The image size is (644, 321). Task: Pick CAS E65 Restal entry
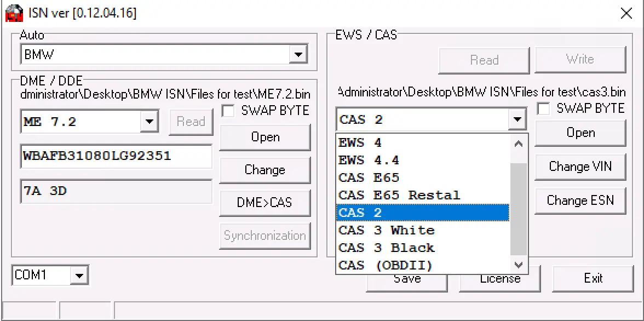click(399, 195)
